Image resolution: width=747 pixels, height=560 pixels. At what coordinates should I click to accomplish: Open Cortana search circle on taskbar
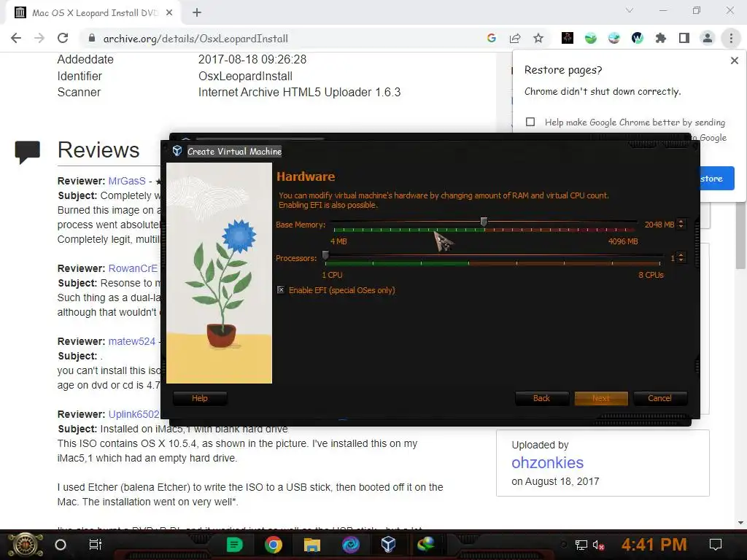61,545
